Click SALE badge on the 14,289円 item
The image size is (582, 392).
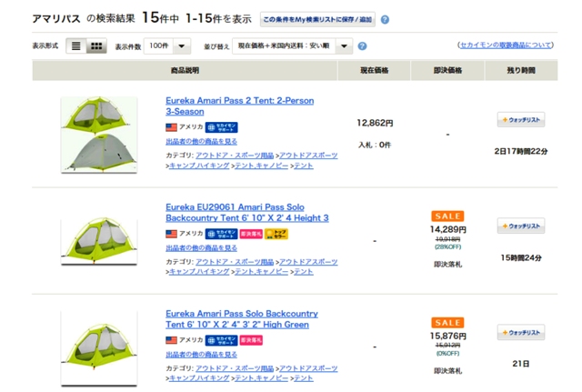click(x=447, y=216)
